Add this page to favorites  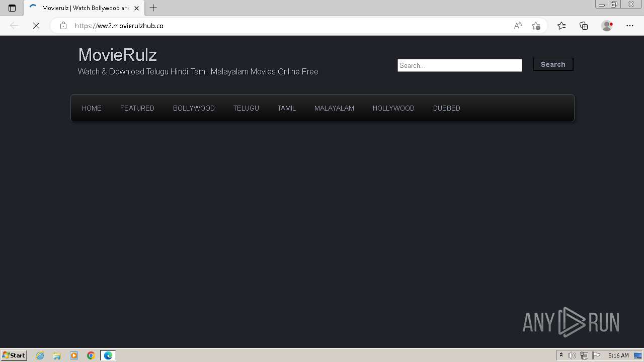tap(536, 26)
